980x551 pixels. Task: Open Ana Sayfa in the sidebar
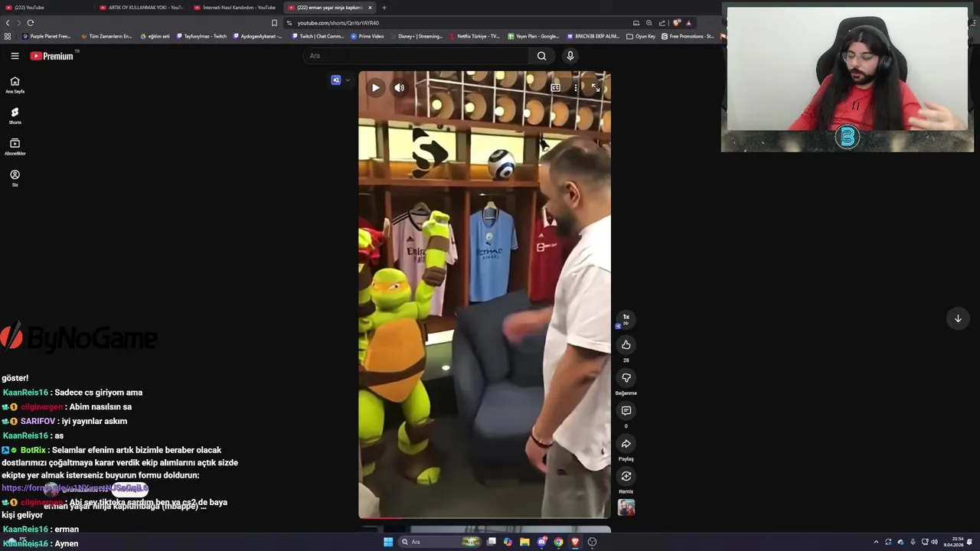pos(15,85)
